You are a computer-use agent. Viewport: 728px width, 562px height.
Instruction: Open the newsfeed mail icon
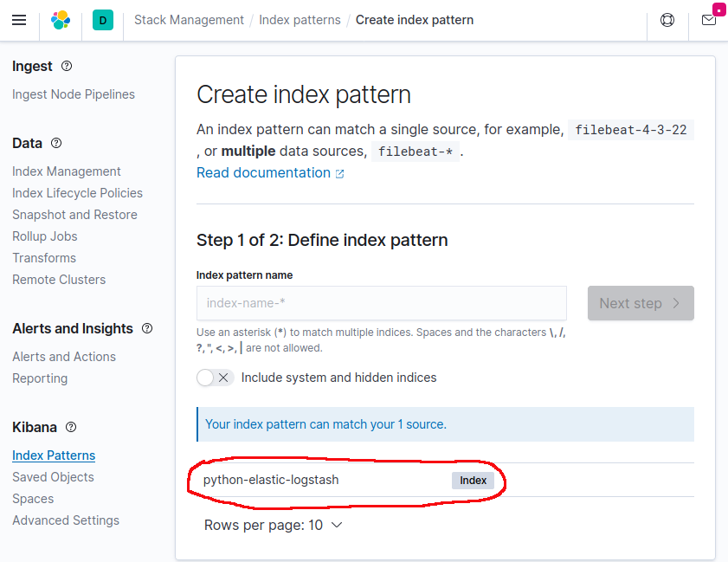pyautogui.click(x=709, y=20)
